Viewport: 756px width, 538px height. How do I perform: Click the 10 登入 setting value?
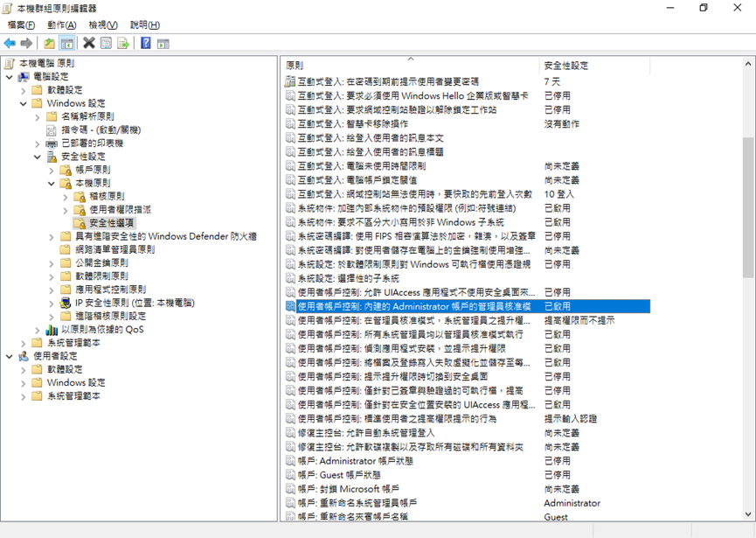(x=558, y=194)
